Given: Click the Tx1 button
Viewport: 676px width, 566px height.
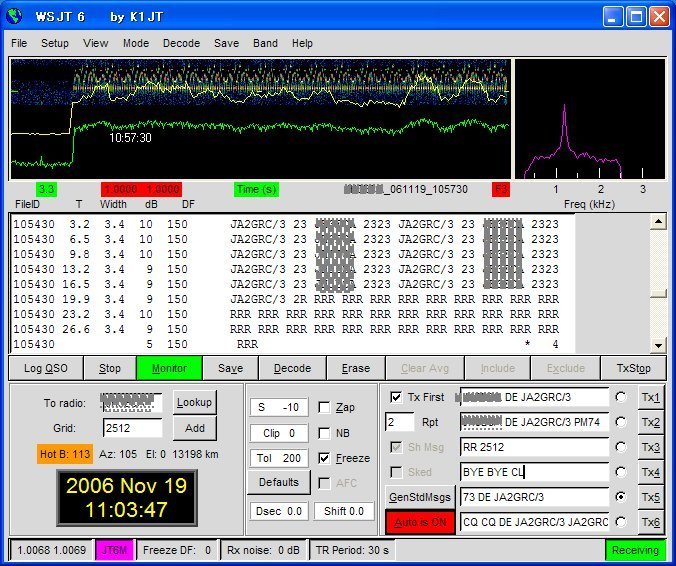Looking at the screenshot, I should [x=651, y=397].
